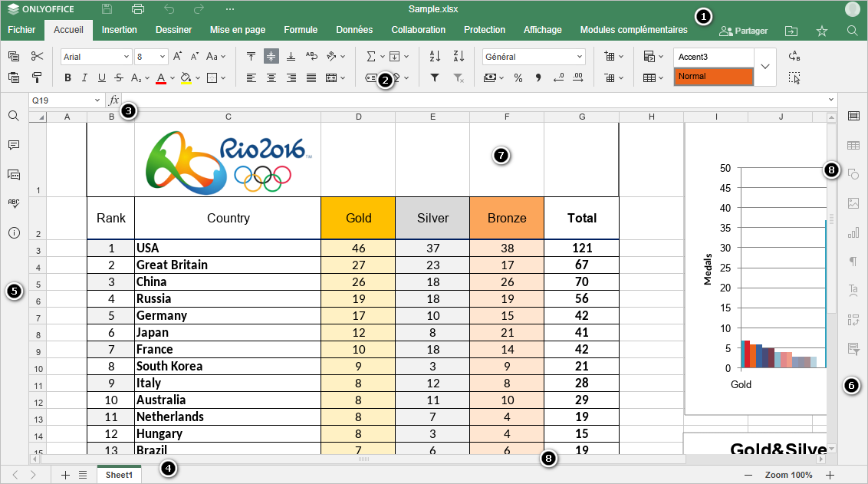Click the print icon in title bar
Screen dimensions: 868x484
(x=138, y=9)
